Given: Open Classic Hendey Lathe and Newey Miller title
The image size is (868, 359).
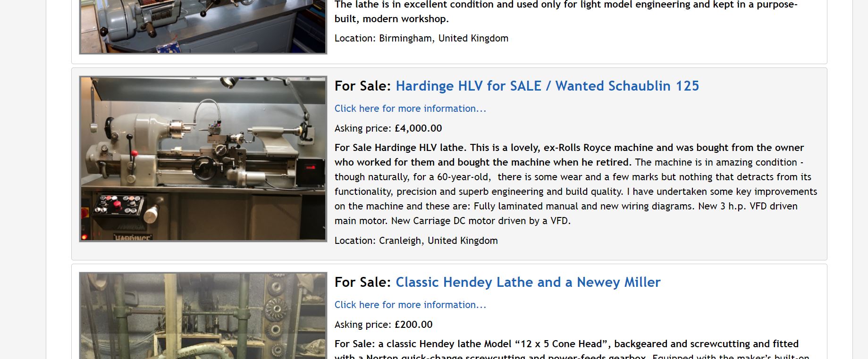Looking at the screenshot, I should click(528, 282).
